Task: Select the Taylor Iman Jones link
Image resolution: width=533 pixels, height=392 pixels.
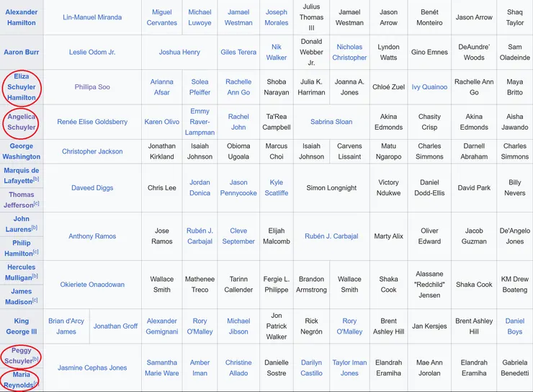Action: (x=349, y=367)
